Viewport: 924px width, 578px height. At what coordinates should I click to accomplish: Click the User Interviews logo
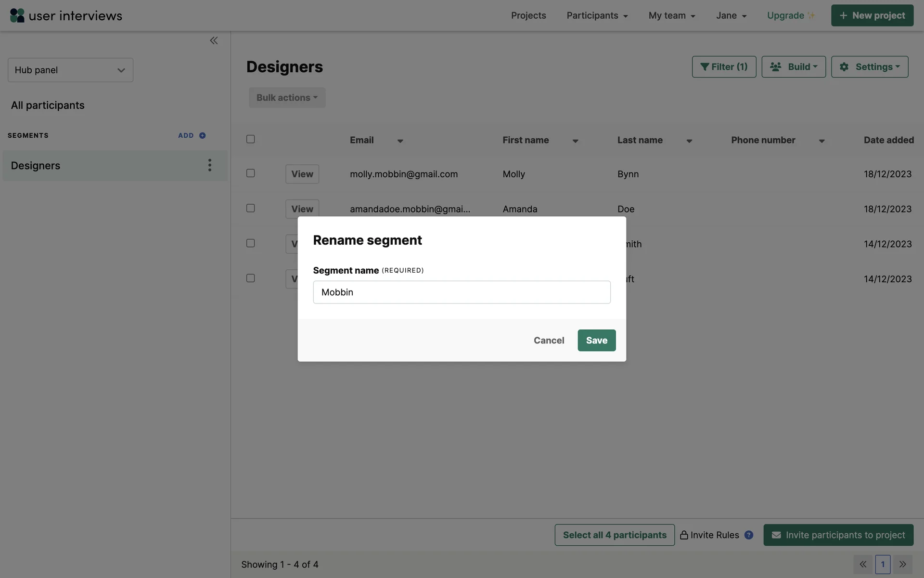tap(66, 15)
